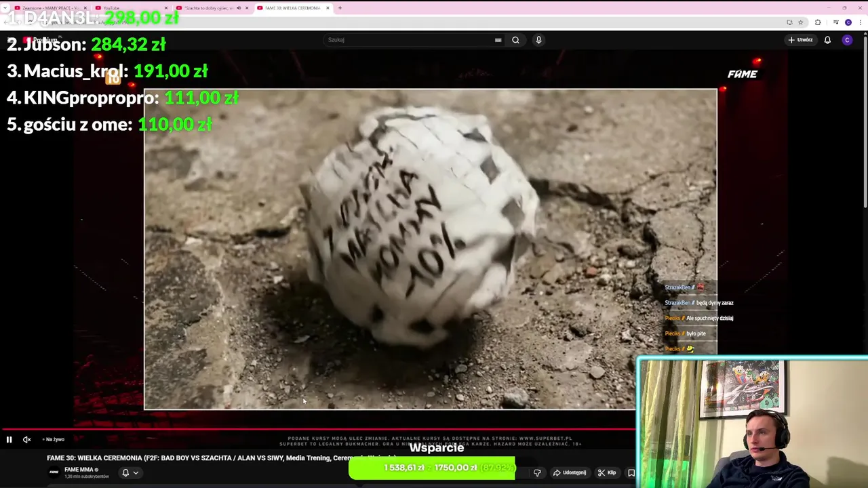Open the on-screen keyboard icon in search
This screenshot has height=488, width=868.
tap(498, 40)
